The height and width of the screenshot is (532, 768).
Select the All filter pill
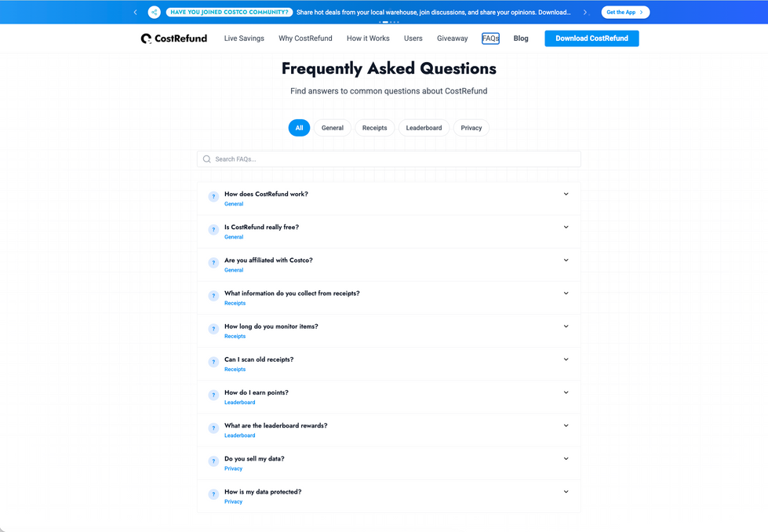[299, 128]
